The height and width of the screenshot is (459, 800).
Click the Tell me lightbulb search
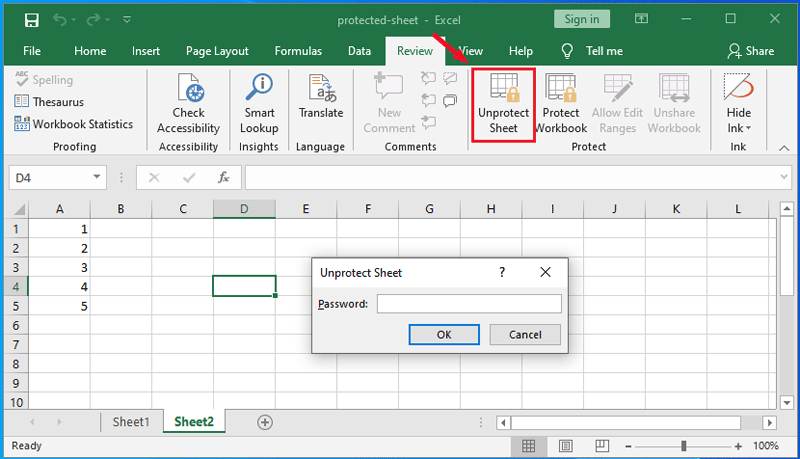point(592,51)
